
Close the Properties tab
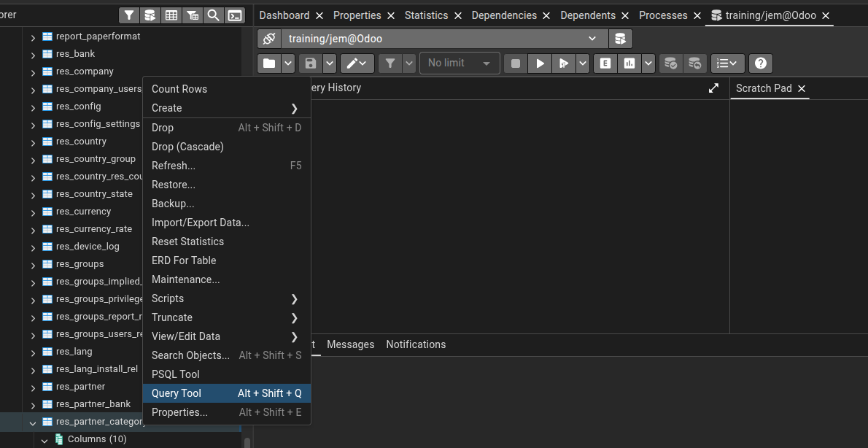pyautogui.click(x=391, y=15)
